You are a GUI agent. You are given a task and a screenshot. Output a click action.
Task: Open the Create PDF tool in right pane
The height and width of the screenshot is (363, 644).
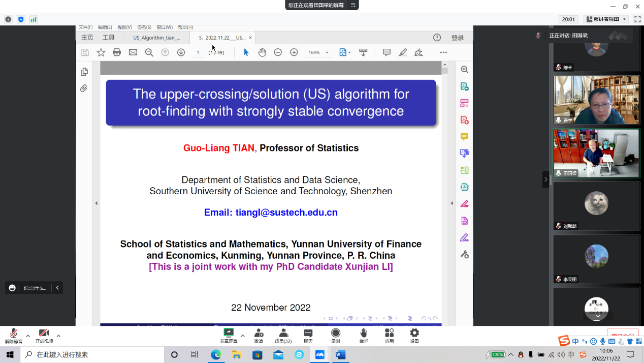click(464, 120)
